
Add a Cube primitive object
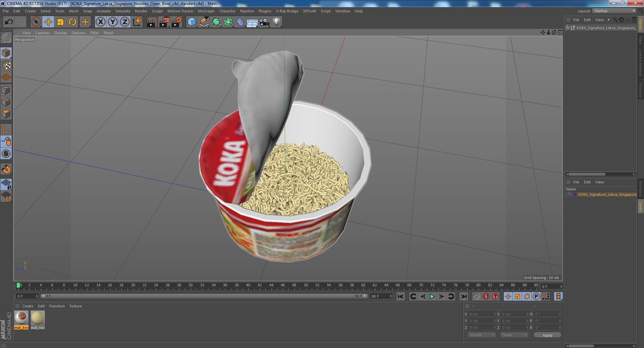point(192,22)
